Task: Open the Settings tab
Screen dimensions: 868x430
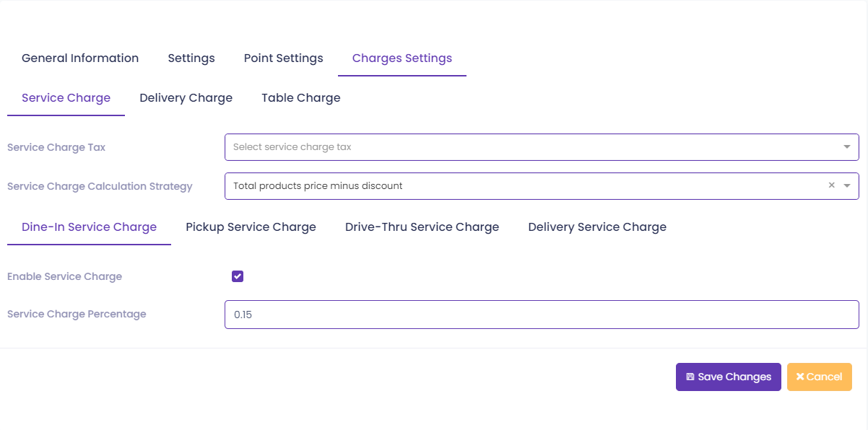Action: click(191, 58)
